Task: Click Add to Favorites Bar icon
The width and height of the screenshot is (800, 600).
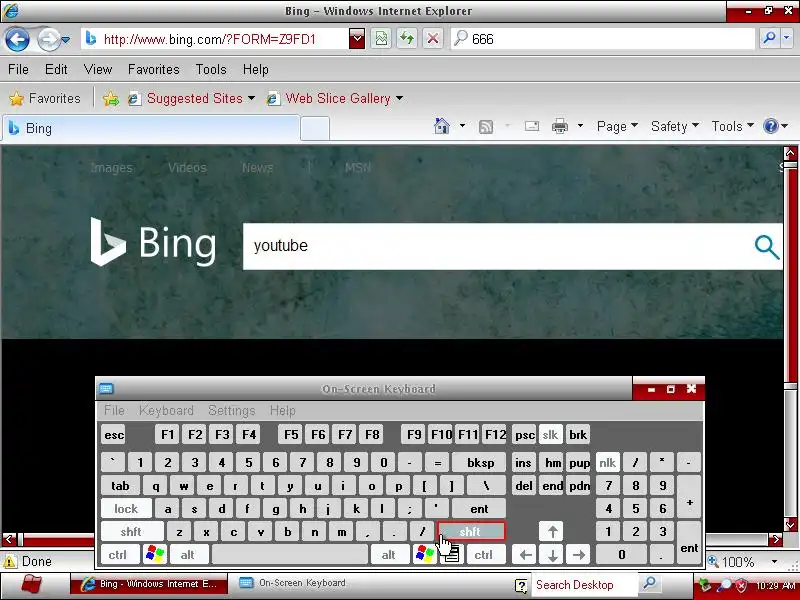Action: click(111, 98)
